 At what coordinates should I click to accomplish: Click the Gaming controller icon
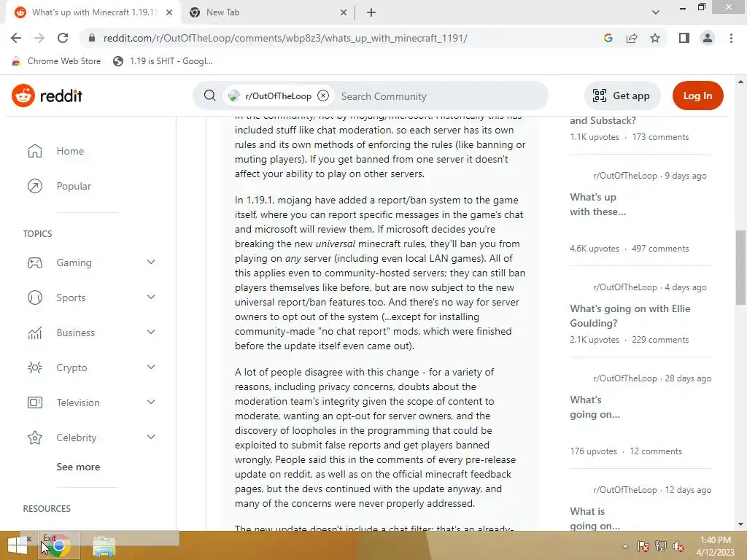pos(35,262)
